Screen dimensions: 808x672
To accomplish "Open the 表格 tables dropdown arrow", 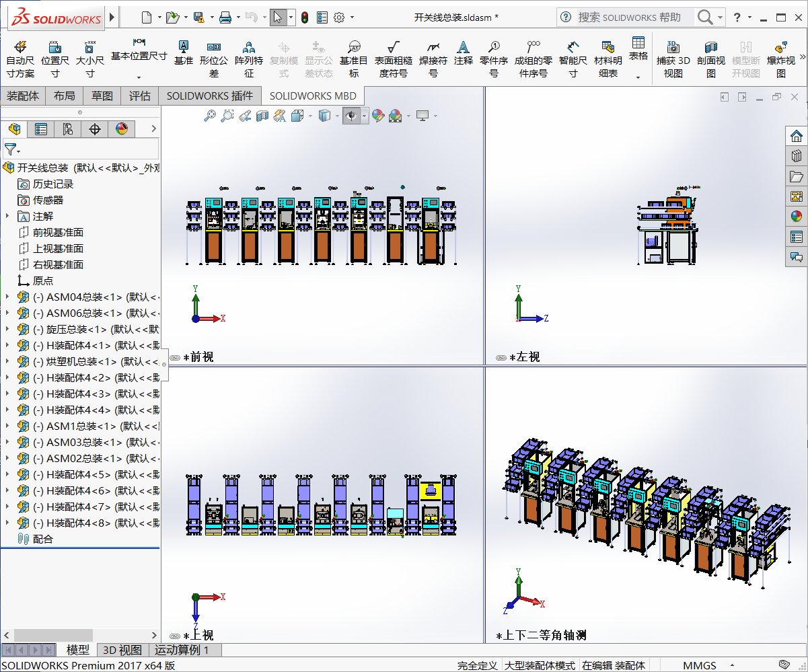I will pos(638,77).
